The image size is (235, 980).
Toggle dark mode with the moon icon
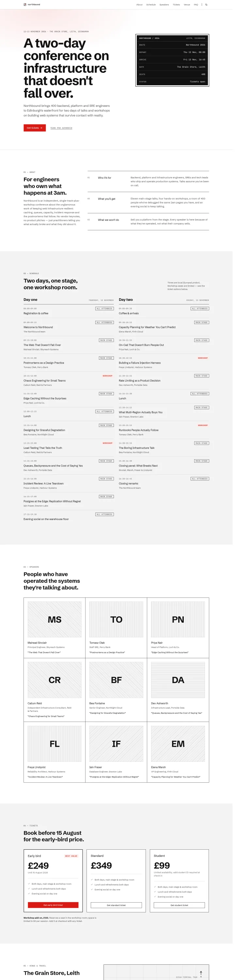[207, 5]
